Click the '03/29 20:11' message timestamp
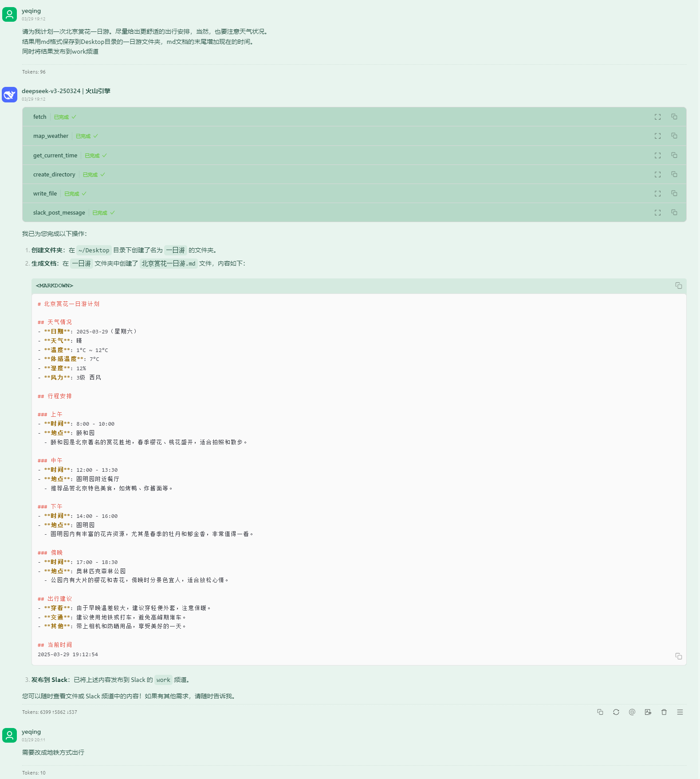The image size is (700, 779). click(33, 740)
